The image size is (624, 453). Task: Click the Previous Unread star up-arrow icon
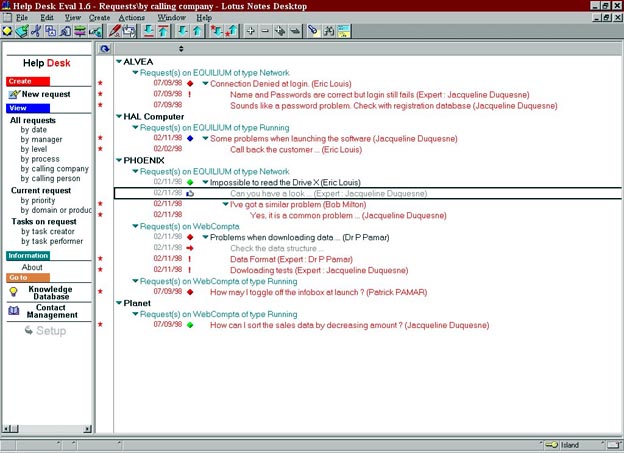click(x=231, y=31)
